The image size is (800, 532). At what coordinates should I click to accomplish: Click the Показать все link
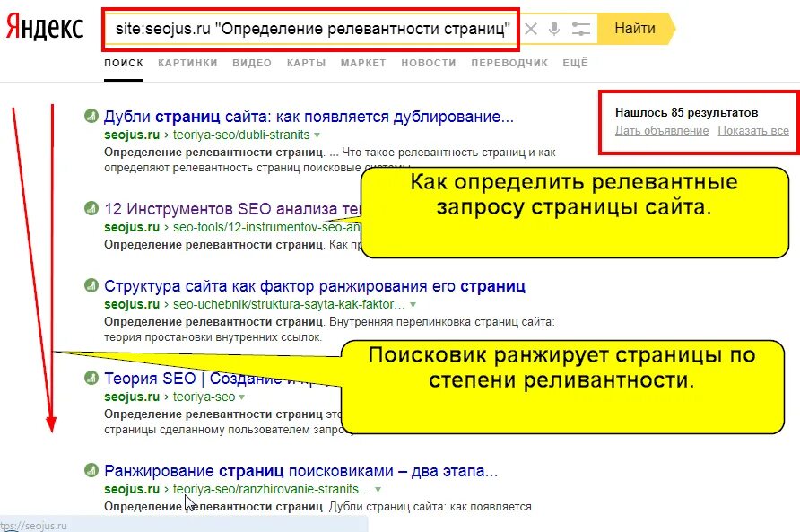[753, 131]
